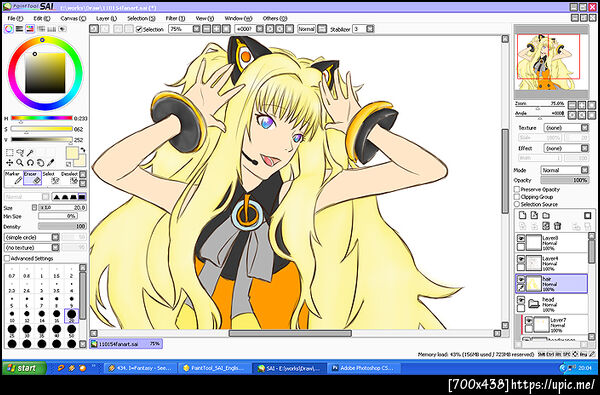600x395 pixels.
Task: Hide Layer3 using its eye icon
Action: (521, 238)
